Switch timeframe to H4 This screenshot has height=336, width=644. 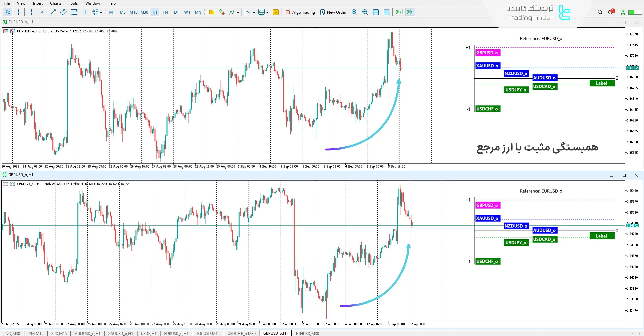coord(166,12)
